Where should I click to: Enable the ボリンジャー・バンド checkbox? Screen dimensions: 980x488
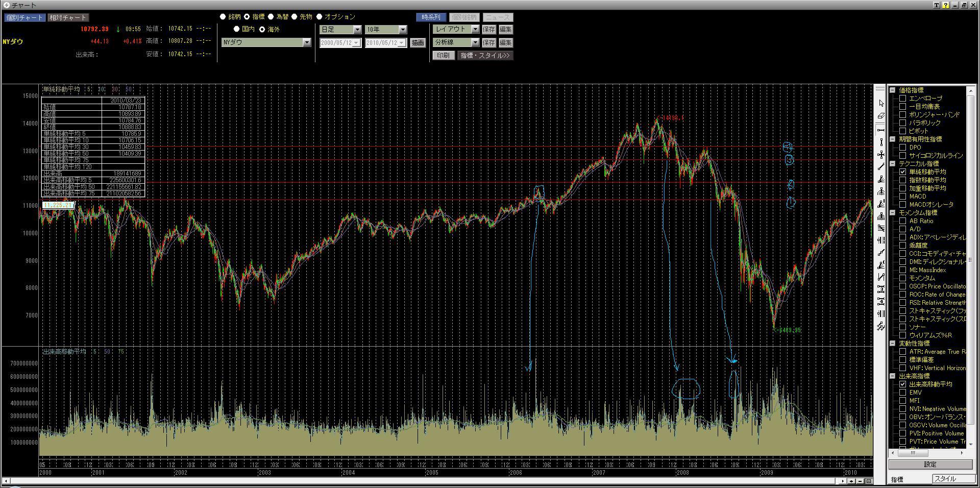[903, 115]
